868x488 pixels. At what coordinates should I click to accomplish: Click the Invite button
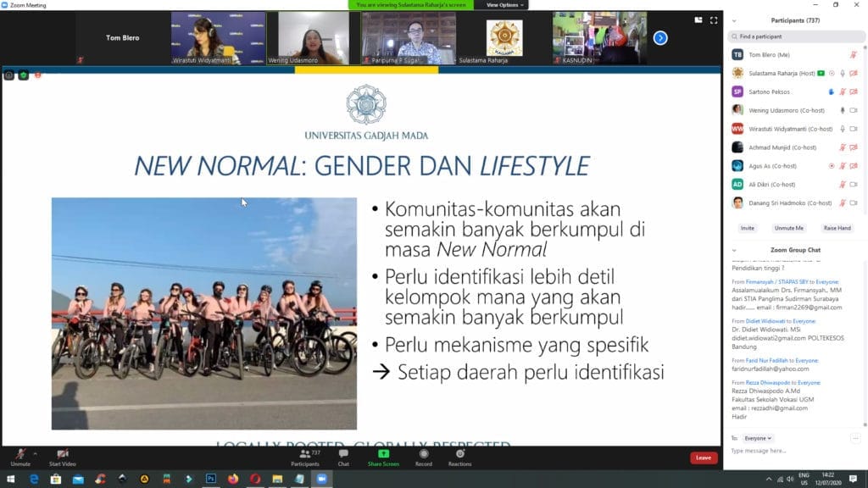tap(748, 228)
